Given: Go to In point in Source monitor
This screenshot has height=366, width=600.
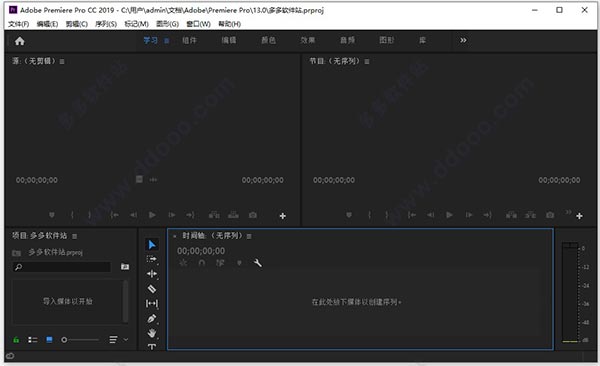Looking at the screenshot, I should 114,215.
